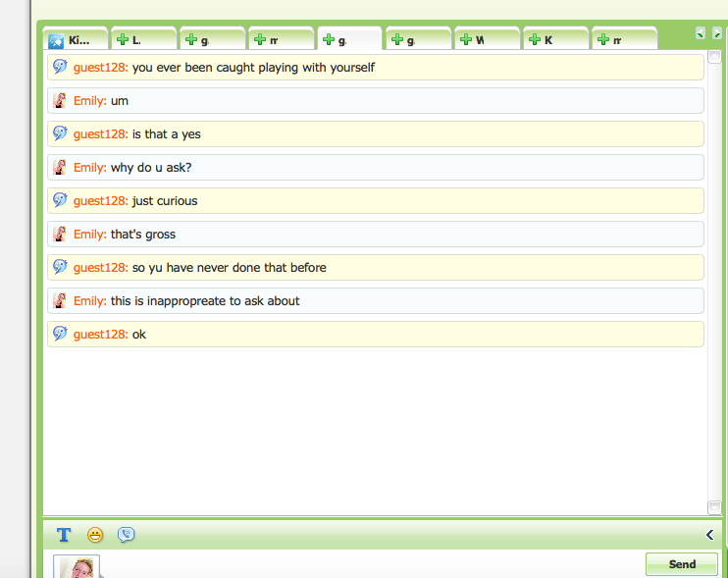This screenshot has width=728, height=578.
Task: Click the message 'why do u ask?'
Action: point(151,168)
